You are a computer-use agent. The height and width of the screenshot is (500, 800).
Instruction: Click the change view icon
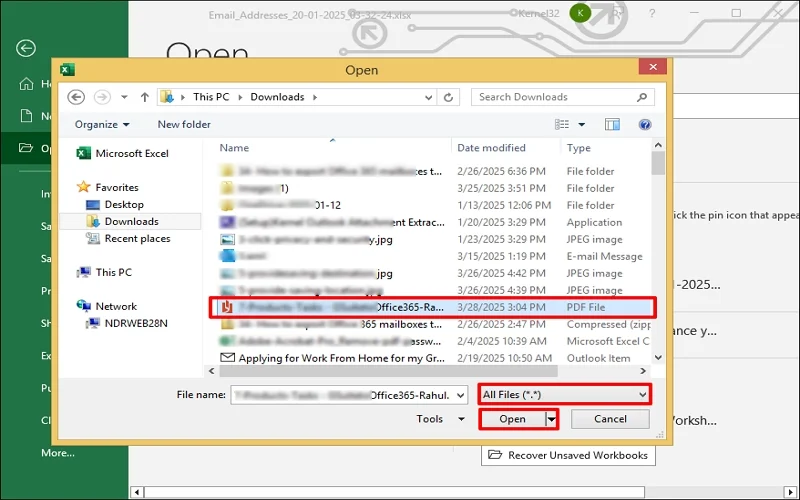563,125
